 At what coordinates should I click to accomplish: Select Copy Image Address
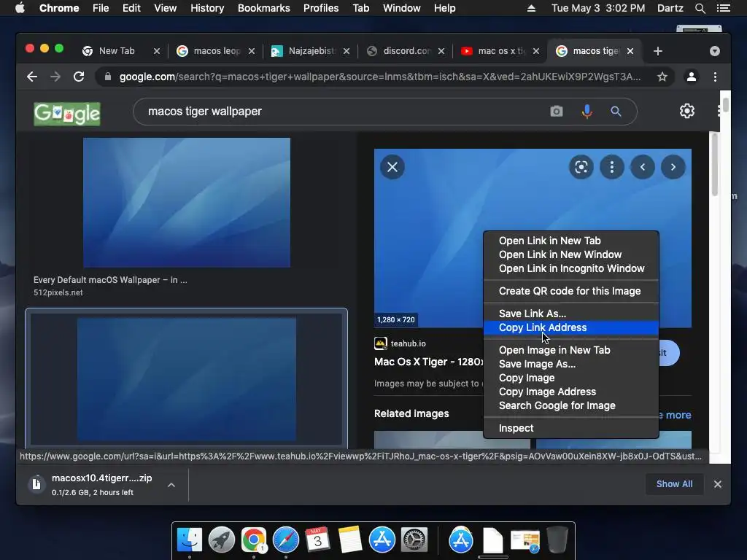point(570,392)
